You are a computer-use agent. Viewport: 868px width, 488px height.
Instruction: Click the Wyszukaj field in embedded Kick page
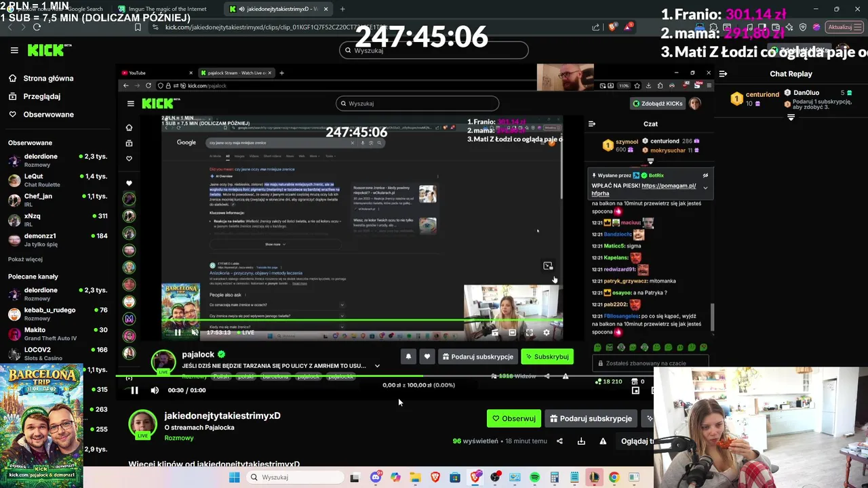point(417,103)
